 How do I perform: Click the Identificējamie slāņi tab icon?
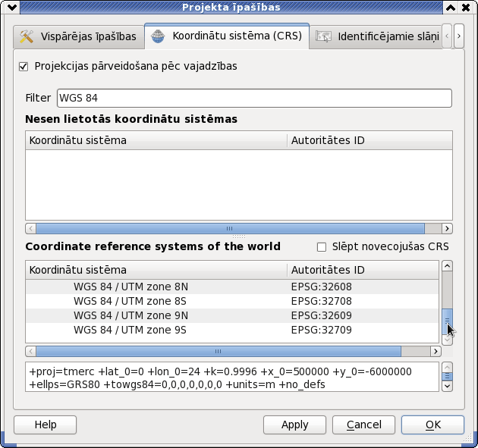323,36
